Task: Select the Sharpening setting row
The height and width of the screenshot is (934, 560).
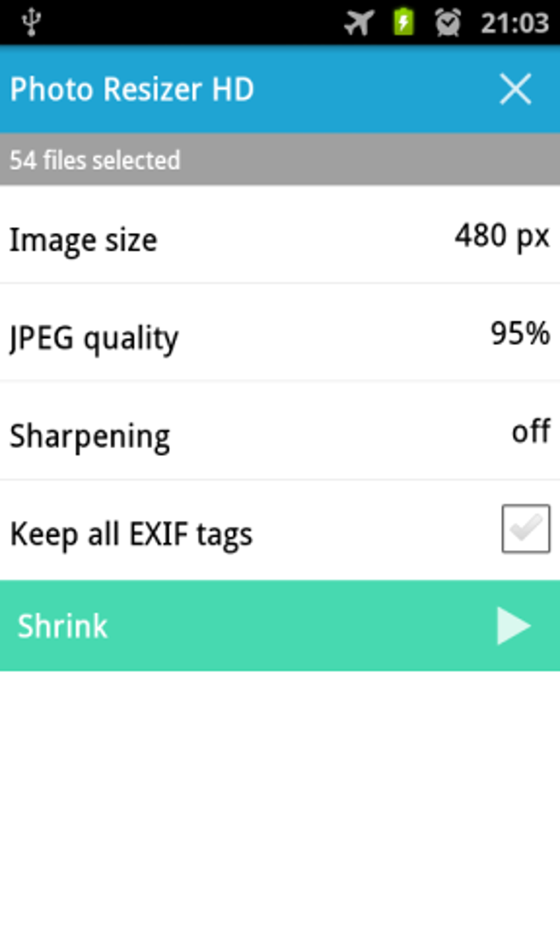Action: 280,431
